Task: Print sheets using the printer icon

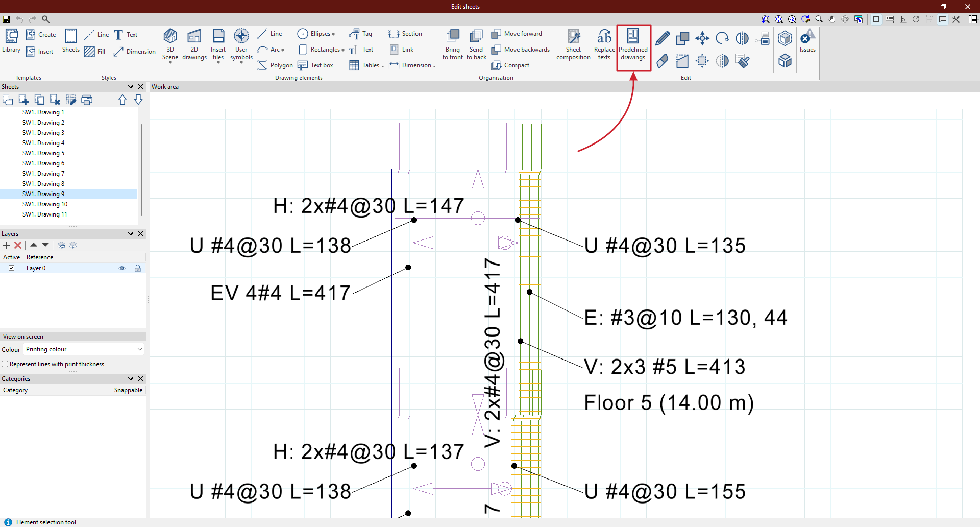Action: [x=87, y=100]
